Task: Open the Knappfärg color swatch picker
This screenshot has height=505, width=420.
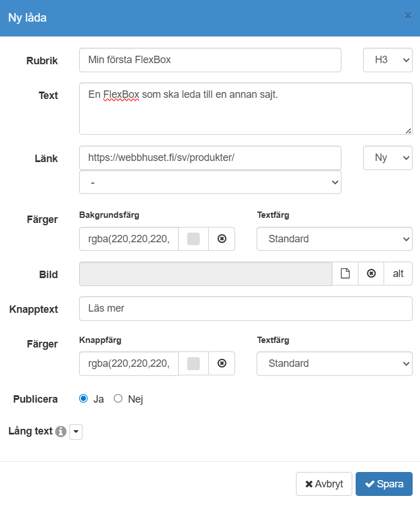Action: click(193, 363)
